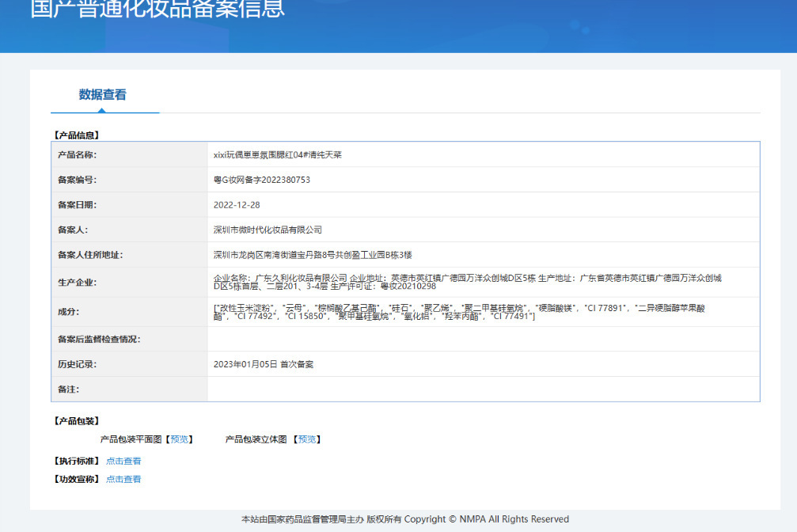Click the 成分 row label

(69, 312)
